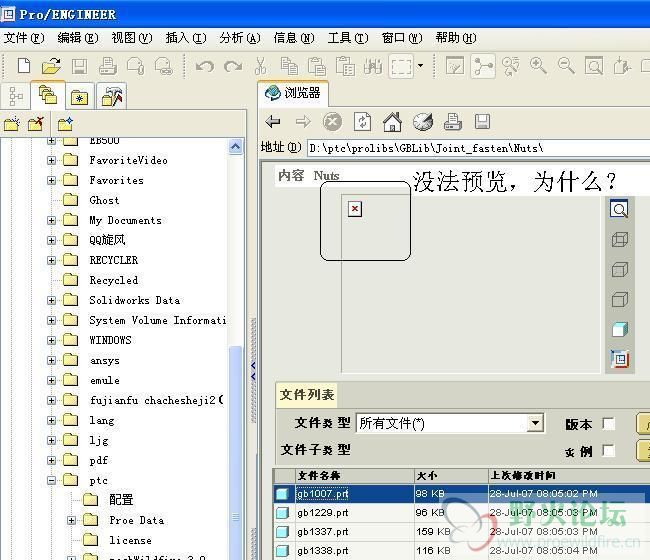Viewport: 650px width, 560px height.
Task: Open 分析 (A) menu
Action: tap(240, 38)
